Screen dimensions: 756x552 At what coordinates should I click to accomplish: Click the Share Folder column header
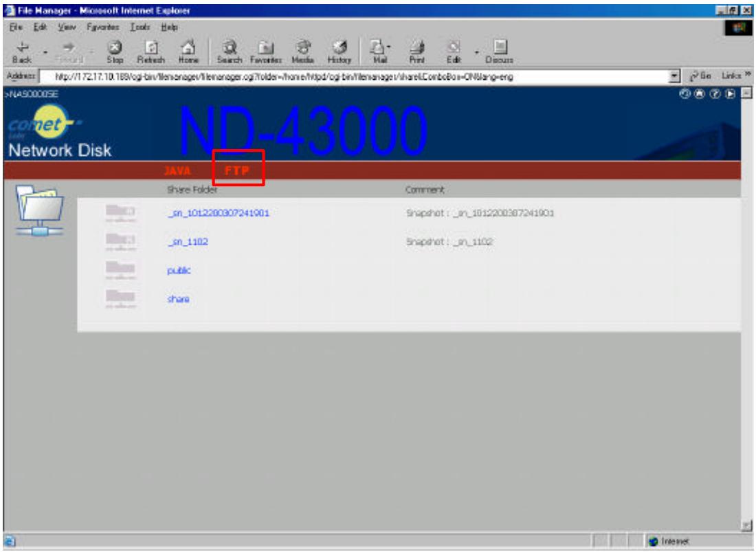coord(192,190)
